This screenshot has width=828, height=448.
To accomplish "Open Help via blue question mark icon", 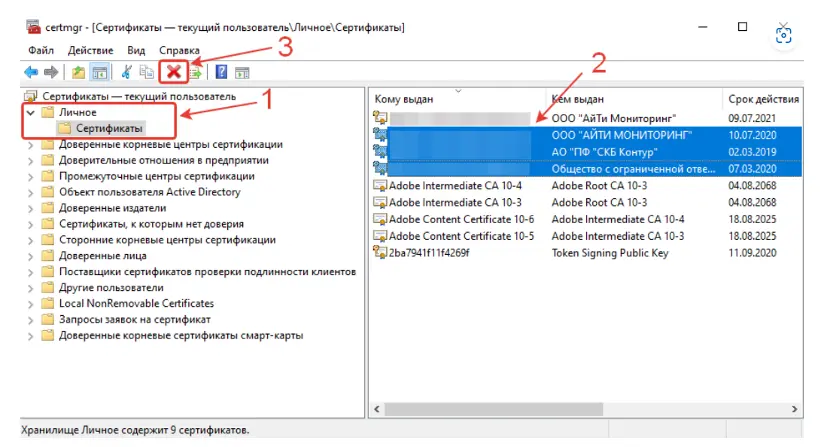I will pyautogui.click(x=220, y=72).
